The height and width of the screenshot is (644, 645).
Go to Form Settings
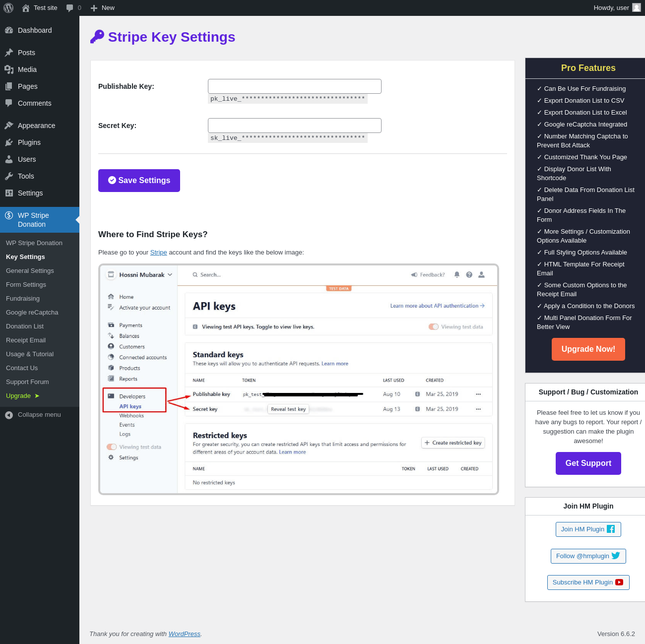[26, 285]
